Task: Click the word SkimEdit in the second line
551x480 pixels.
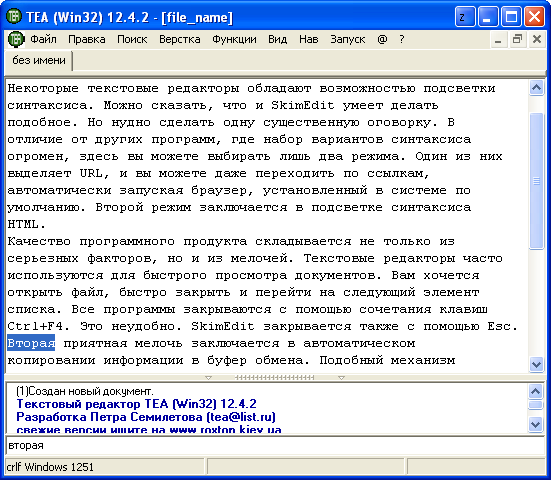Action: (303, 105)
